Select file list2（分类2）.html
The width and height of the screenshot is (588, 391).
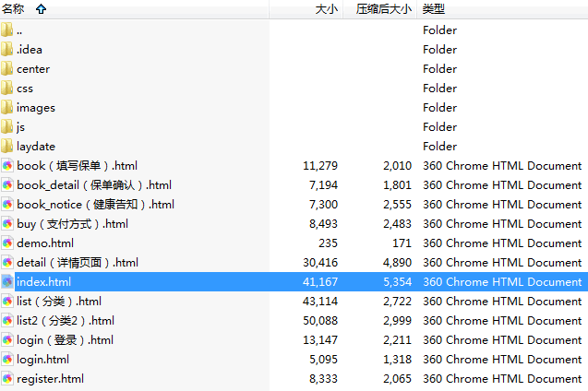click(66, 321)
